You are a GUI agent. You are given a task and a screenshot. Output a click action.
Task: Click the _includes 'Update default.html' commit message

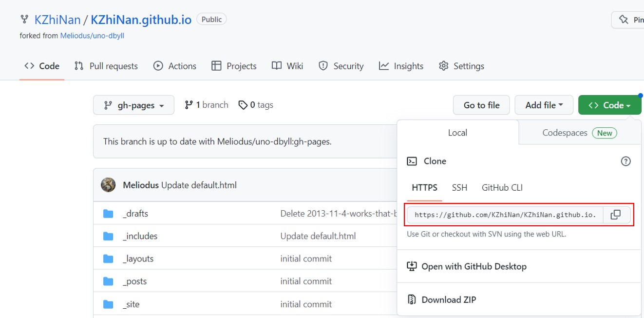[x=318, y=236]
